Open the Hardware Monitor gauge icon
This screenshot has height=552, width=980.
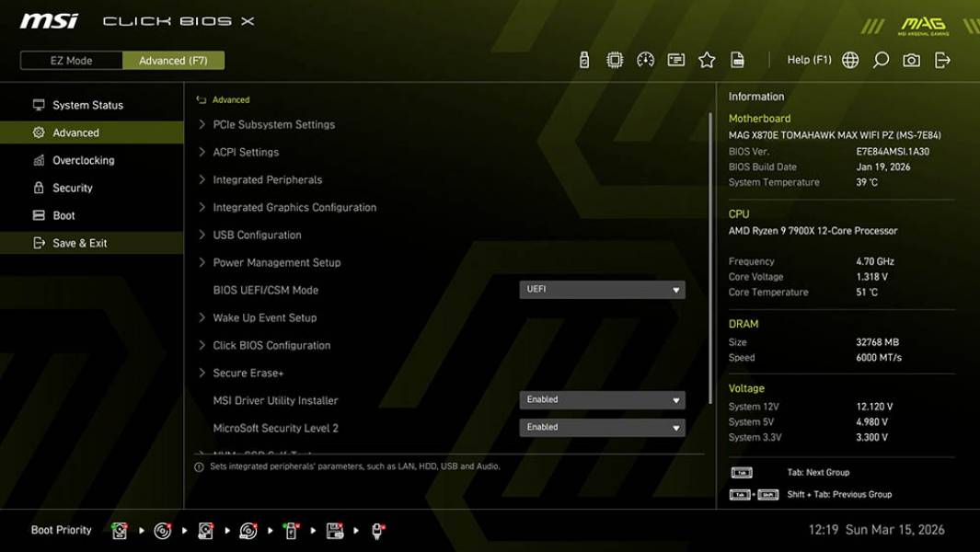(645, 59)
